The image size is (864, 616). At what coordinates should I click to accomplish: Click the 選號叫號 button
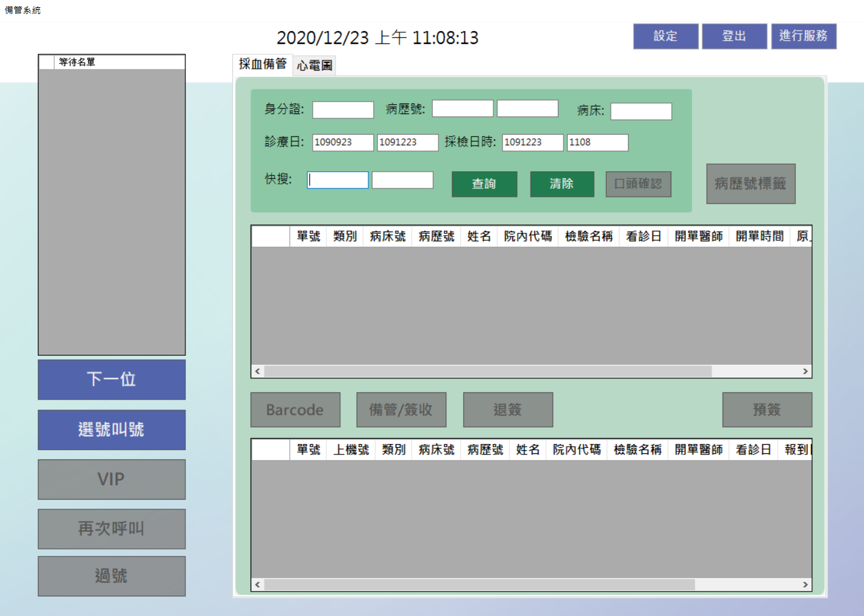[112, 430]
